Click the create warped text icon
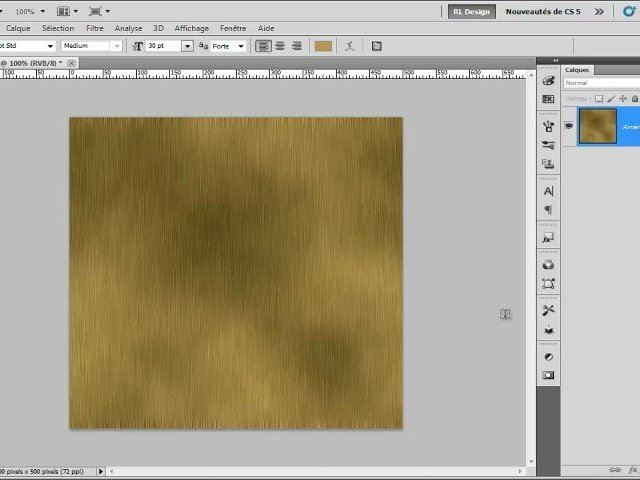 point(349,46)
